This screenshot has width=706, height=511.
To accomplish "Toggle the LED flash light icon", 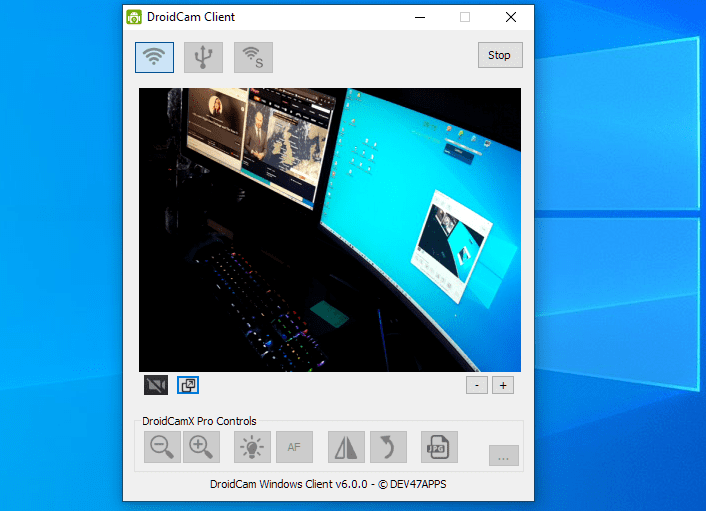I will pyautogui.click(x=252, y=447).
